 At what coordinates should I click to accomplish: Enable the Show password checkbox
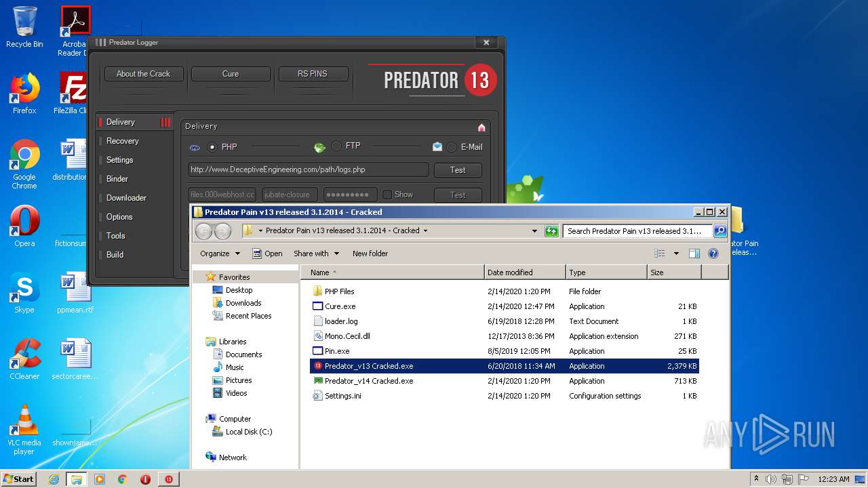pos(387,195)
